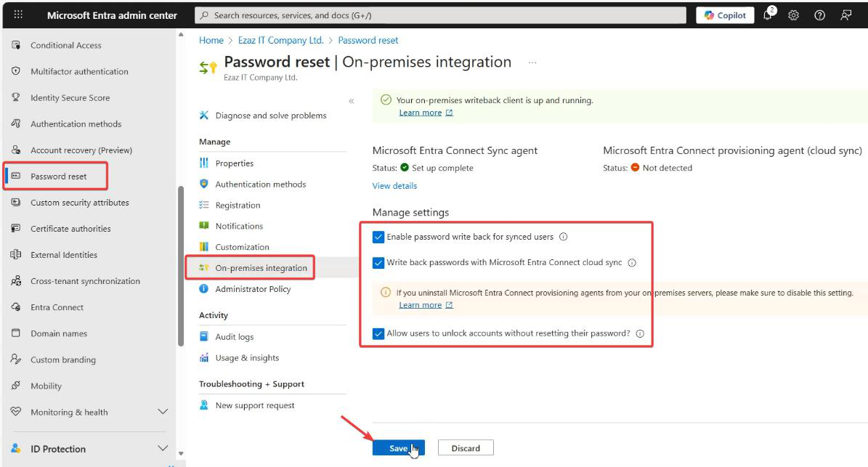The height and width of the screenshot is (467, 868).
Task: Click info icon beside Enable password write back
Action: click(x=563, y=237)
